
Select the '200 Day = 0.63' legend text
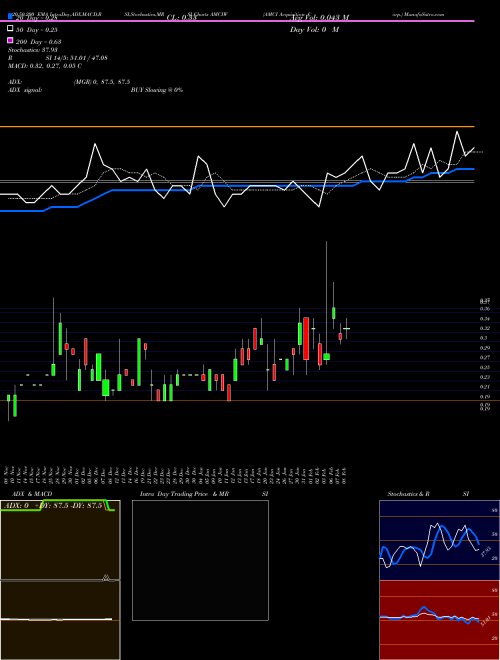[x=39, y=42]
